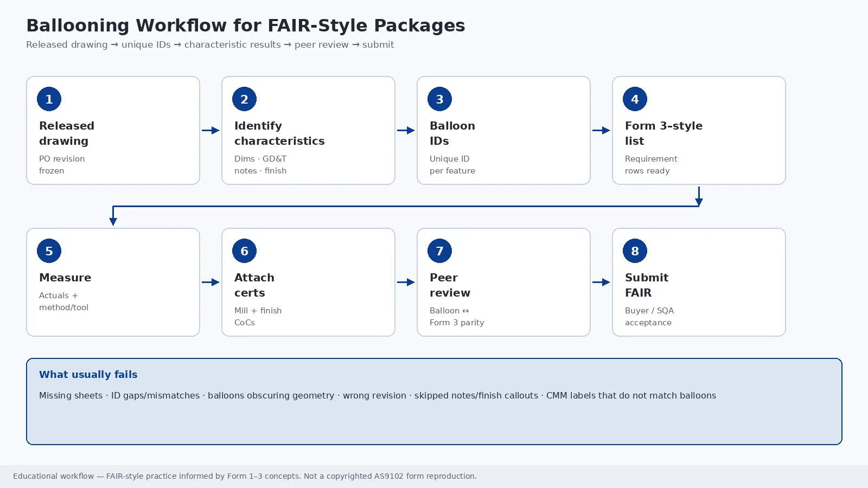This screenshot has height=488, width=868.
Task: Click the "Actuals + method/tool" description
Action: point(63,301)
